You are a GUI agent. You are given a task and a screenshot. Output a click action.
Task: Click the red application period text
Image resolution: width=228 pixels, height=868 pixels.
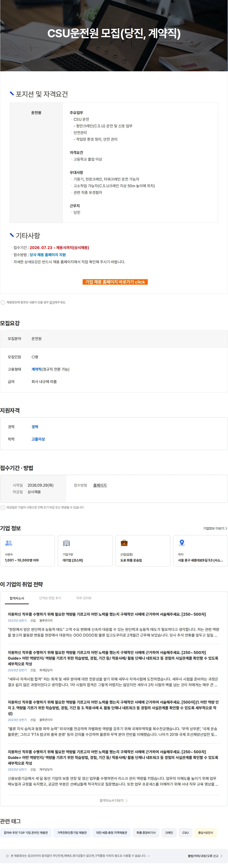coord(59,248)
